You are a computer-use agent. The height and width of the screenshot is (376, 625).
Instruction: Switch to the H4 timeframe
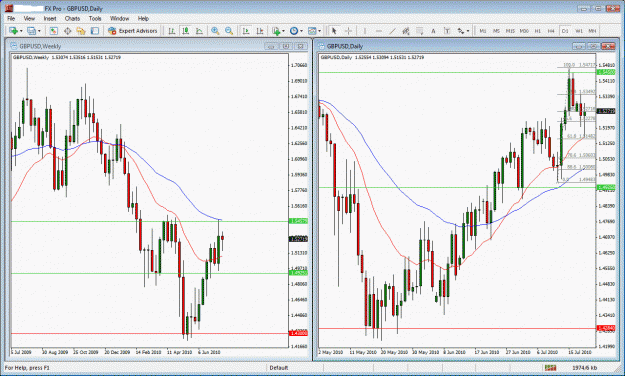click(x=551, y=31)
